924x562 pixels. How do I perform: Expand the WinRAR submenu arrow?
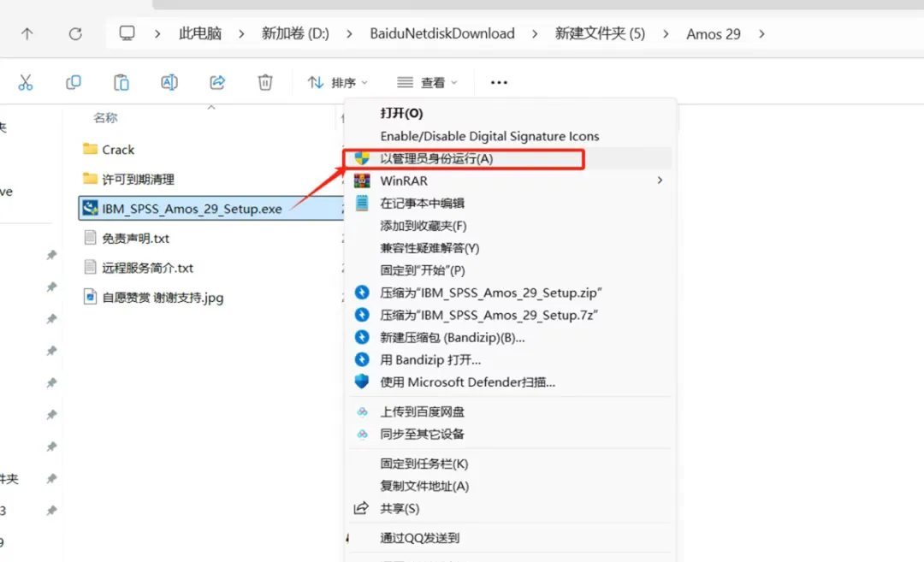point(660,180)
